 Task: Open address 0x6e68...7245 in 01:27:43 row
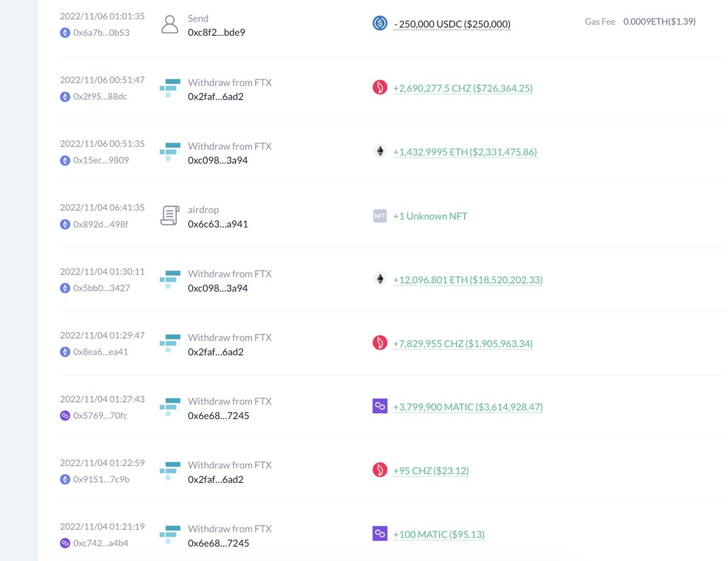tap(218, 415)
